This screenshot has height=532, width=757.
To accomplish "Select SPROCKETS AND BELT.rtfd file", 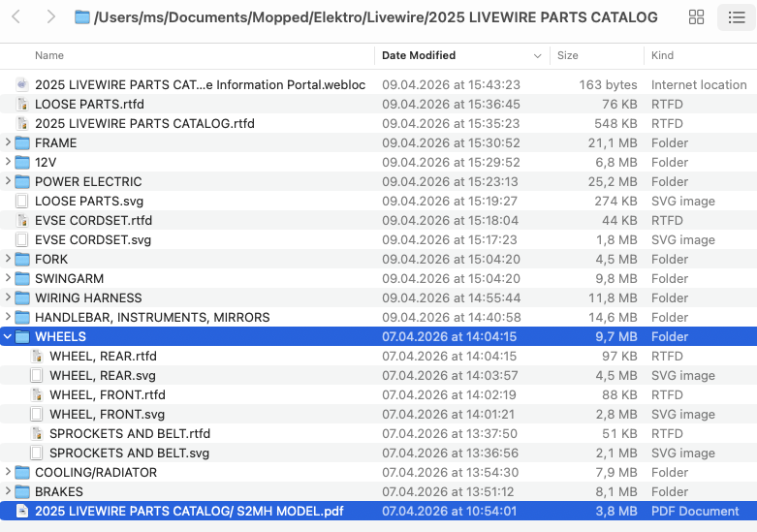I will click(130, 433).
